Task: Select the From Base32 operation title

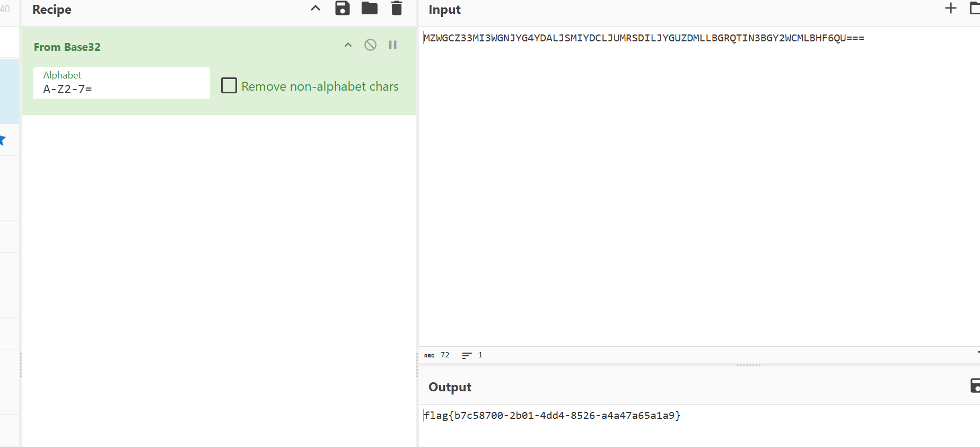Action: 67,47
